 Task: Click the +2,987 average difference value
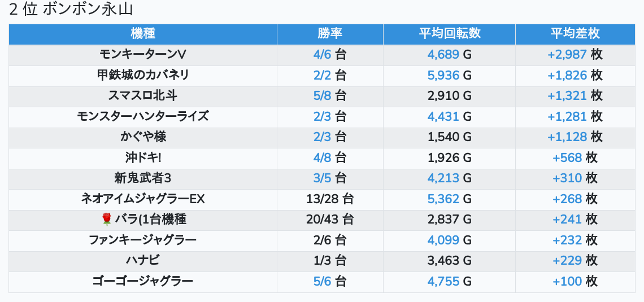pos(567,54)
